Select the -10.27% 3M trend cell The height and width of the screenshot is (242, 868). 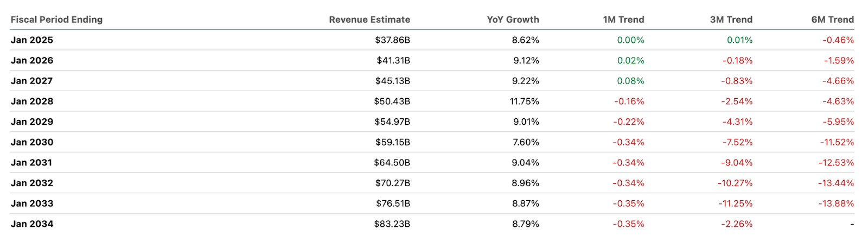click(735, 183)
